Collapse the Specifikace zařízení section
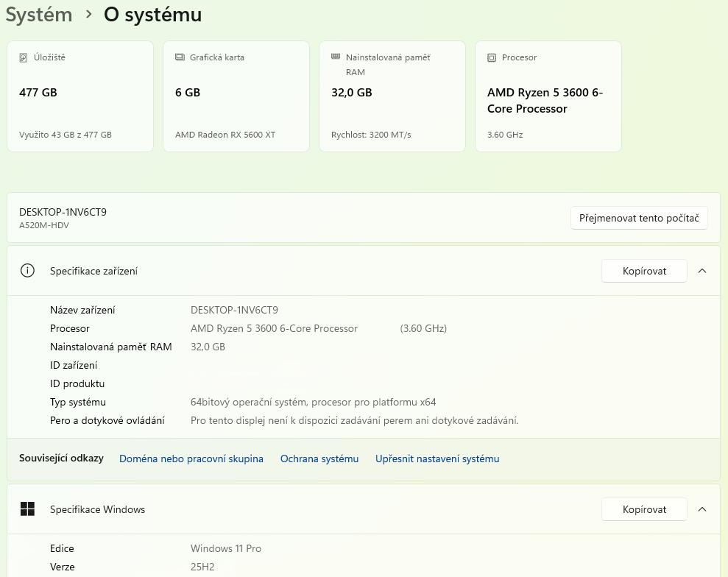728x577 pixels. coord(702,271)
